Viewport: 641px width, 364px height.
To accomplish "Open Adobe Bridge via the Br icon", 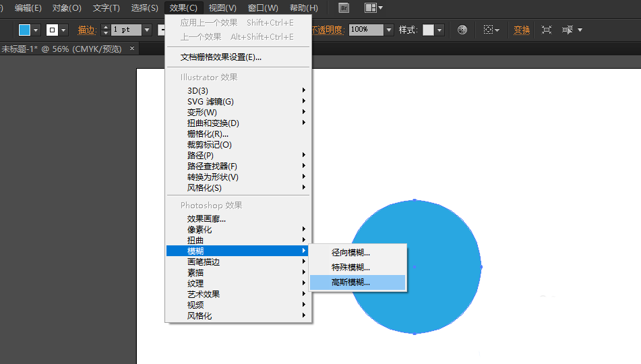I will [x=344, y=8].
